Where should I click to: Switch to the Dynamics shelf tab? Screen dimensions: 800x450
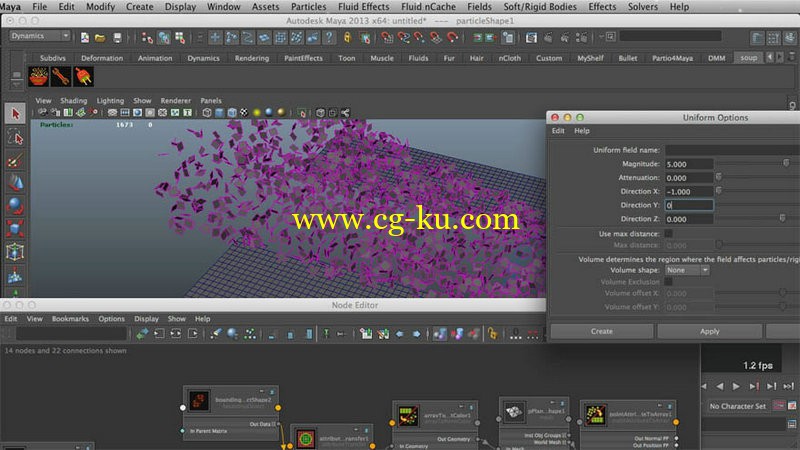[x=203, y=58]
